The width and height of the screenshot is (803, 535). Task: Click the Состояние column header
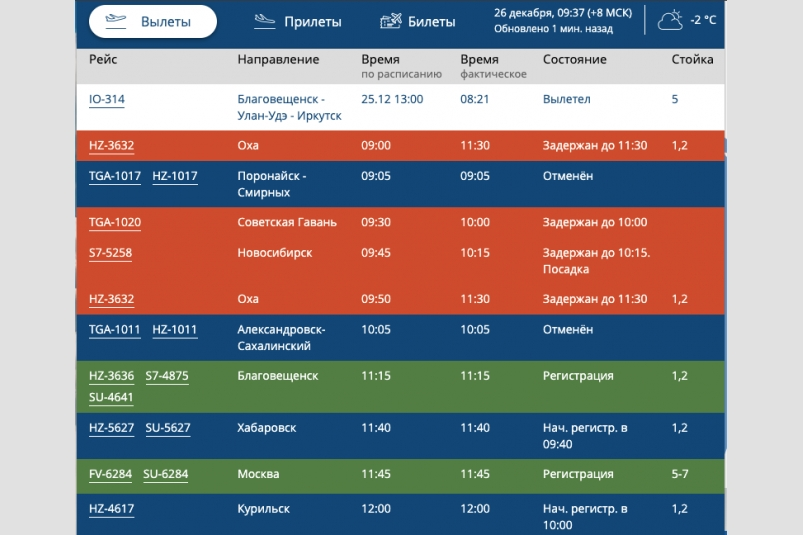point(574,60)
